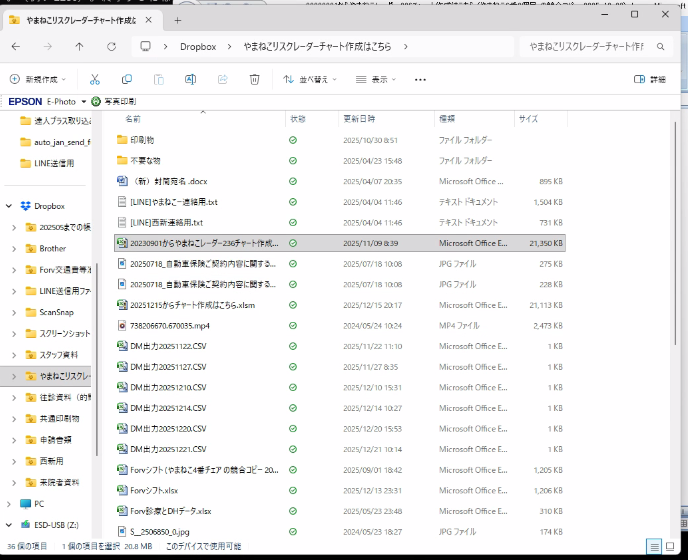Sort by the 更新日時 column header

point(360,119)
